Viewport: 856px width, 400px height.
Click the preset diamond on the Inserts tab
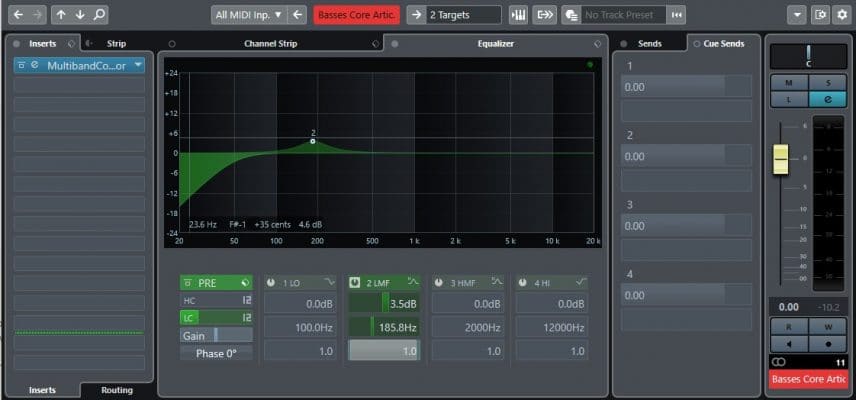click(x=72, y=44)
